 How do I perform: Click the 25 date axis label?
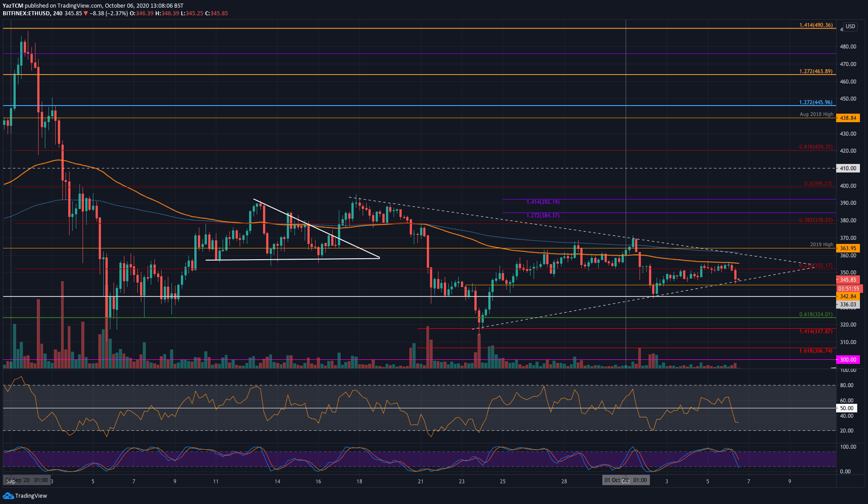pyautogui.click(x=503, y=482)
